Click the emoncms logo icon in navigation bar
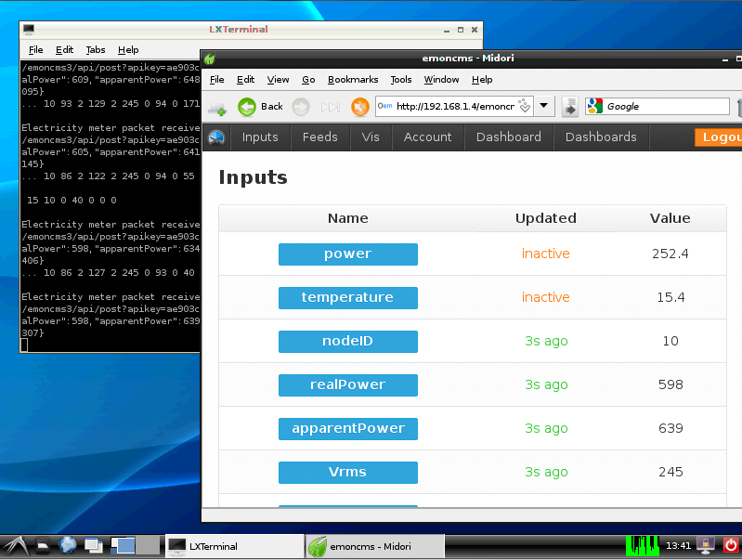Viewport: 742px width, 560px height. click(216, 137)
